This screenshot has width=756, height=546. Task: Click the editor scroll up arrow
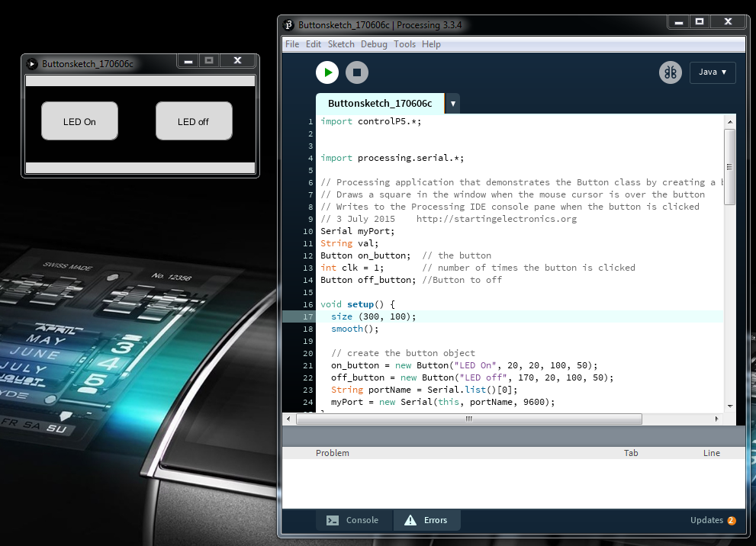click(x=730, y=122)
